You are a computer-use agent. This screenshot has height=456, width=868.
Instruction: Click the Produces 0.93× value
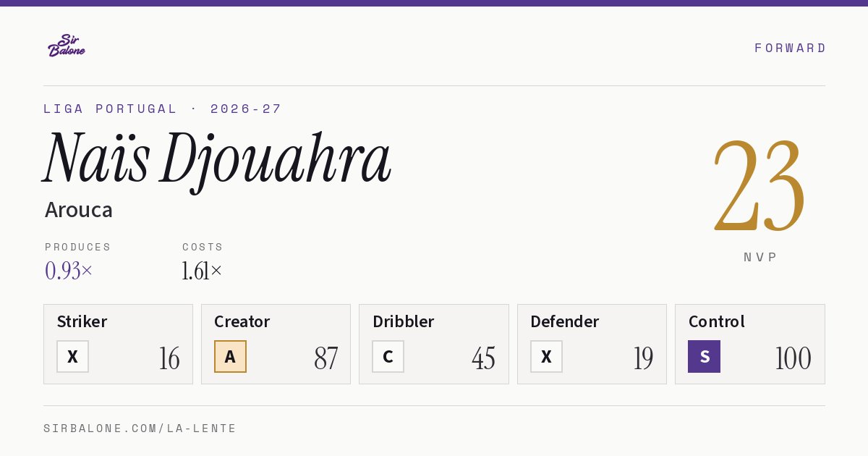click(x=69, y=271)
